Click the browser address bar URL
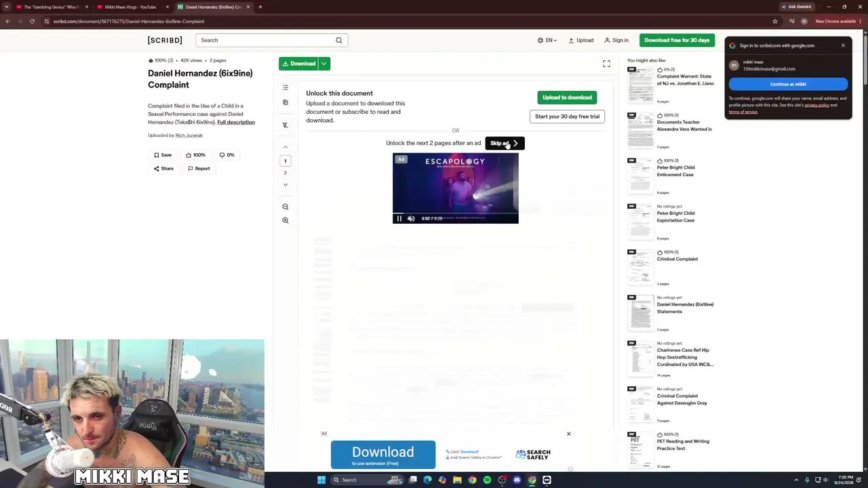Viewport: 868px width, 488px height. pos(129,21)
